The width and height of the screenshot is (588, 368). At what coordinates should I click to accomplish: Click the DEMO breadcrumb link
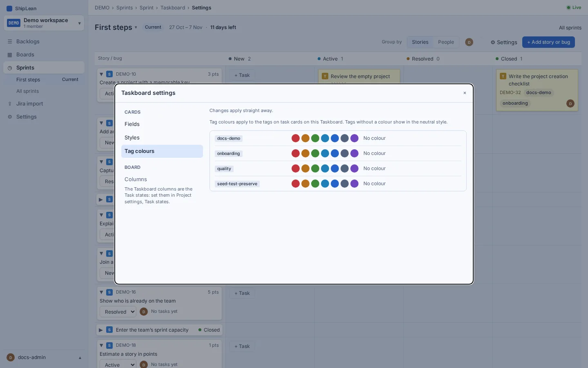102,8
